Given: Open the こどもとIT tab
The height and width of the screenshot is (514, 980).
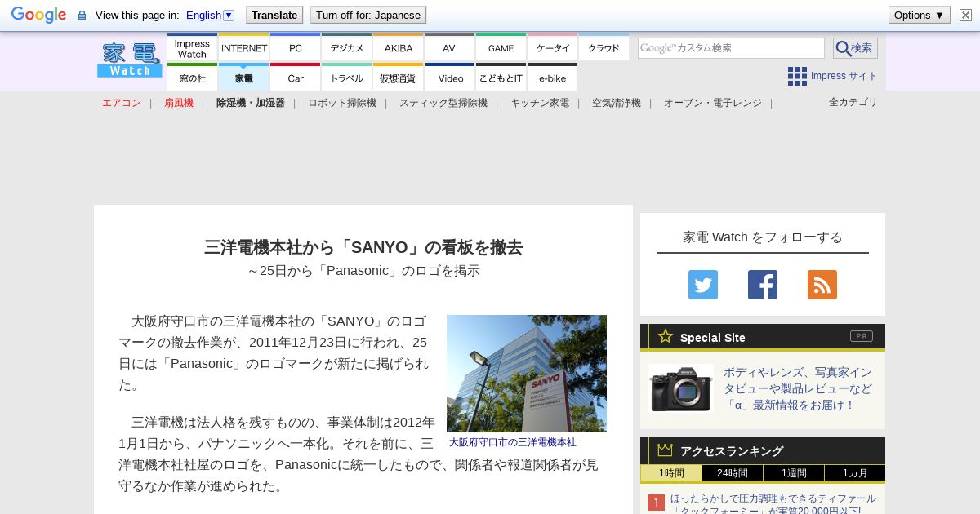Looking at the screenshot, I should [501, 78].
